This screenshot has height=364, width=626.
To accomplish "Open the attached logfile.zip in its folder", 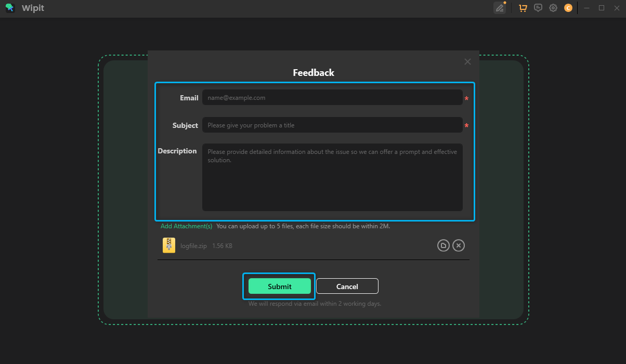I will point(443,245).
